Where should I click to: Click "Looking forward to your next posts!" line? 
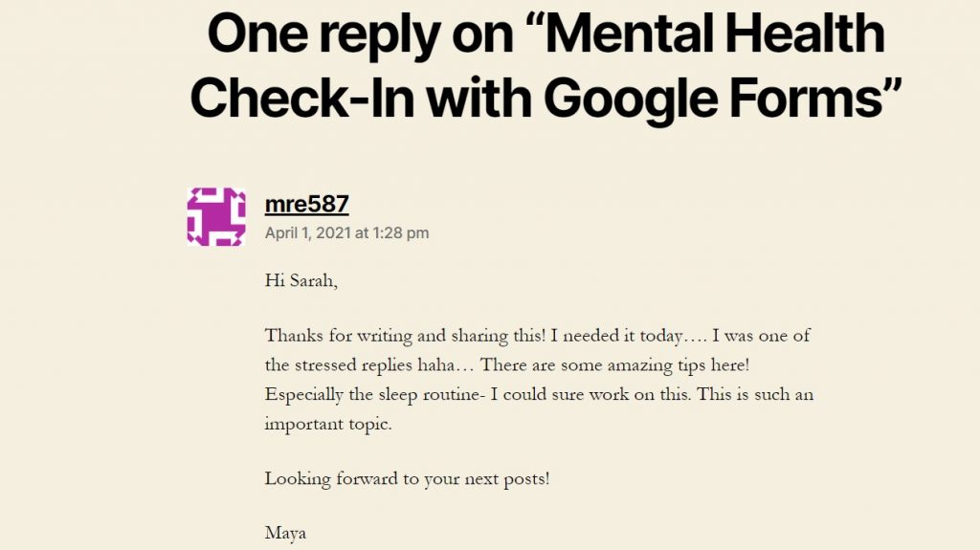point(407,479)
